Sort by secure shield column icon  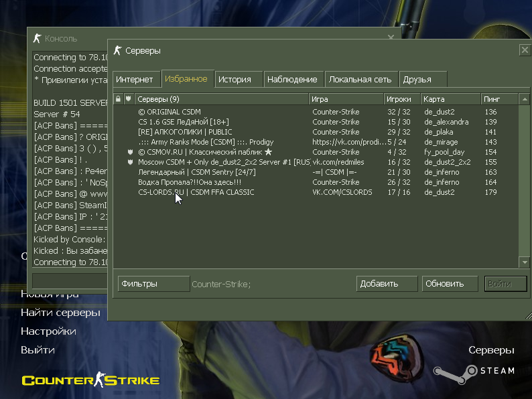129,99
